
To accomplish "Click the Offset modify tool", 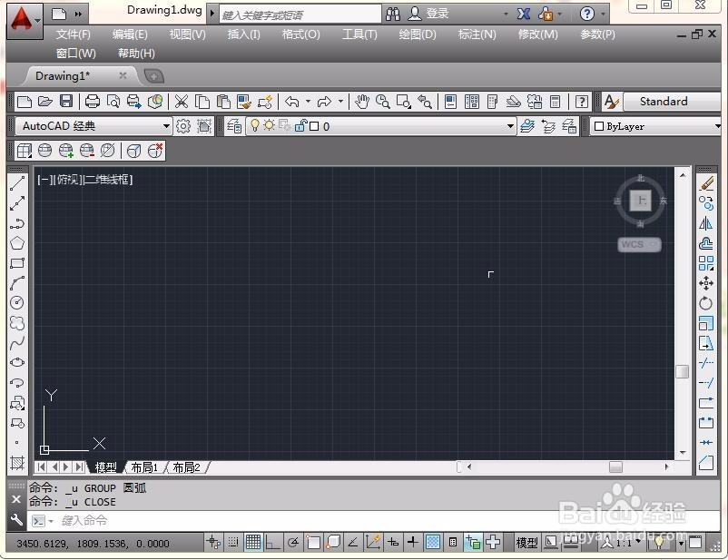I will click(x=706, y=243).
